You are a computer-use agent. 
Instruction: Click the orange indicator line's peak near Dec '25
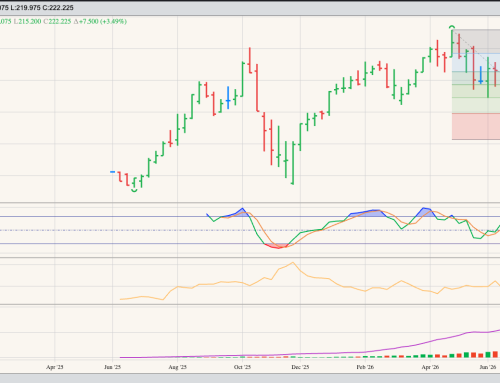[x=293, y=263]
